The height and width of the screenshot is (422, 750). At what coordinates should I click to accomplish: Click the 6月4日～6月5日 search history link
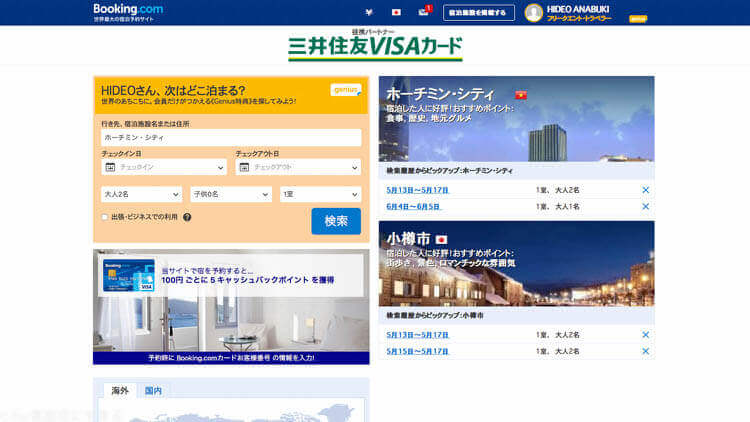coord(413,207)
